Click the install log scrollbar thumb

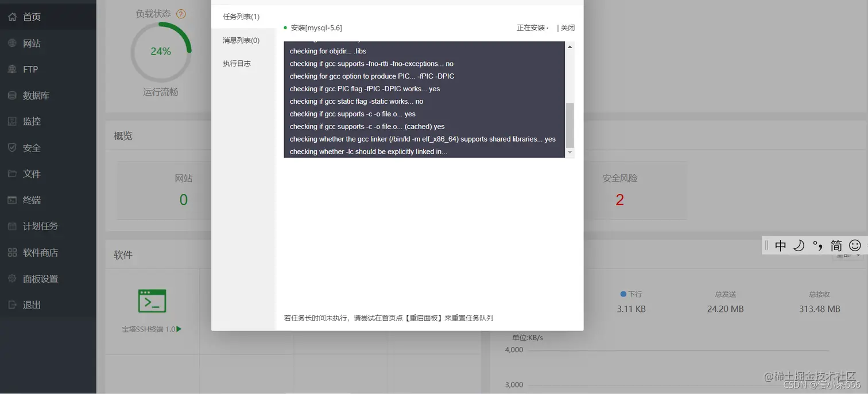[570, 125]
